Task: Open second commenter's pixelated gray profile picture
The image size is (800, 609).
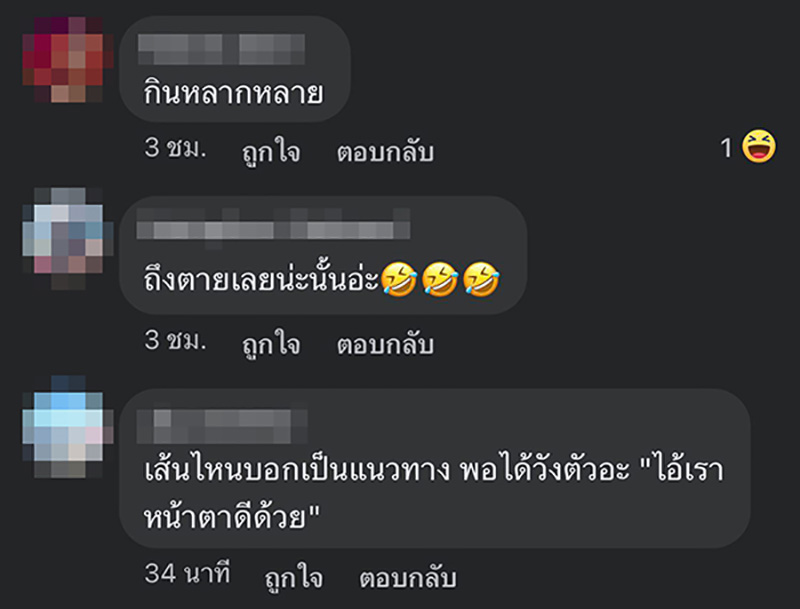Action: coord(68,239)
